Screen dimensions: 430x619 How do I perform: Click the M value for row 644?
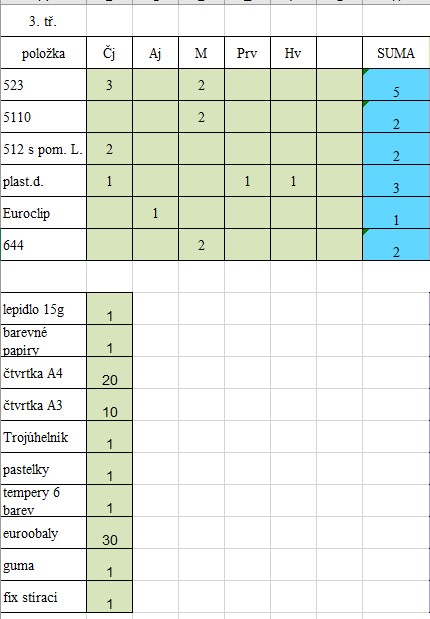point(201,245)
